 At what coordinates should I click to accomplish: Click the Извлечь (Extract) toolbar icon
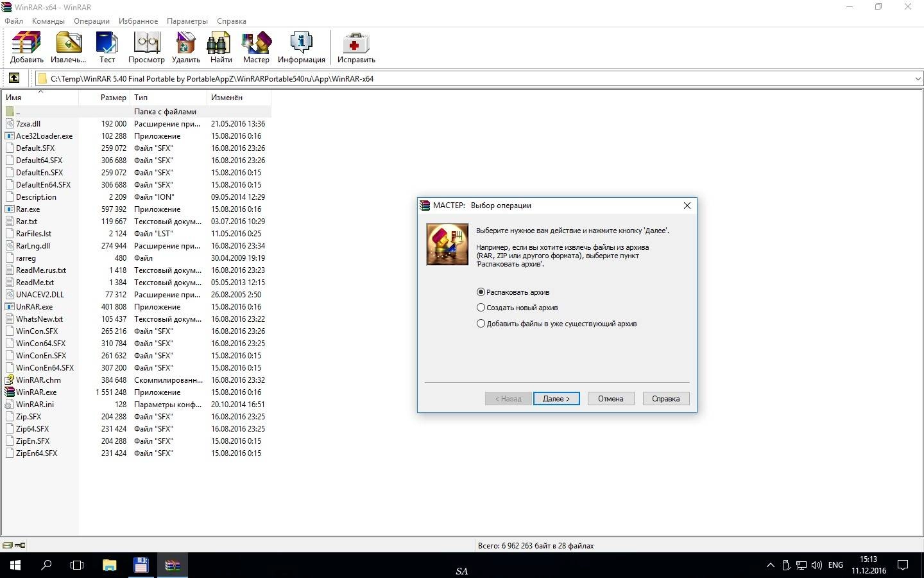coord(68,48)
